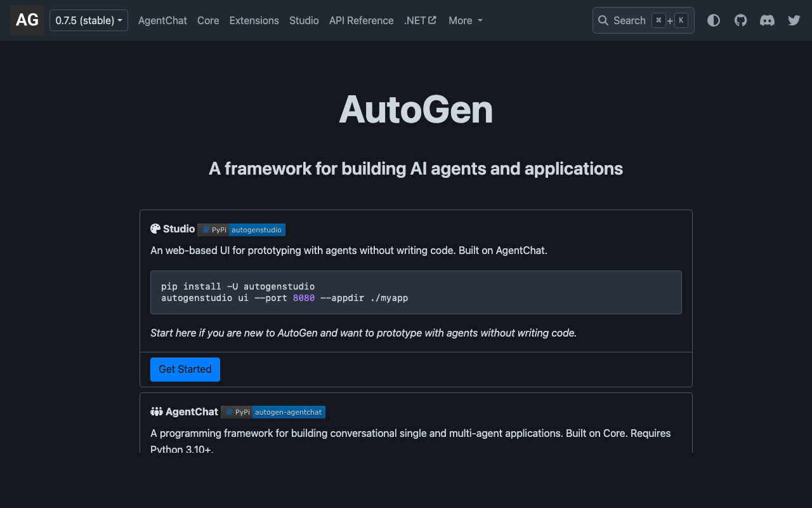Open the AutoGen GitHub repository icon
This screenshot has width=812, height=508.
[x=740, y=20]
